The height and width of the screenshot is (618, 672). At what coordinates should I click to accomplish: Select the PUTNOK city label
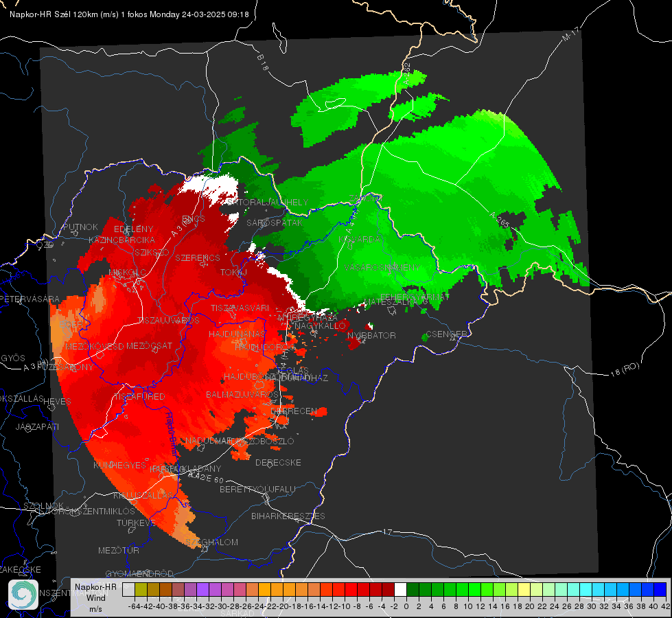point(80,227)
